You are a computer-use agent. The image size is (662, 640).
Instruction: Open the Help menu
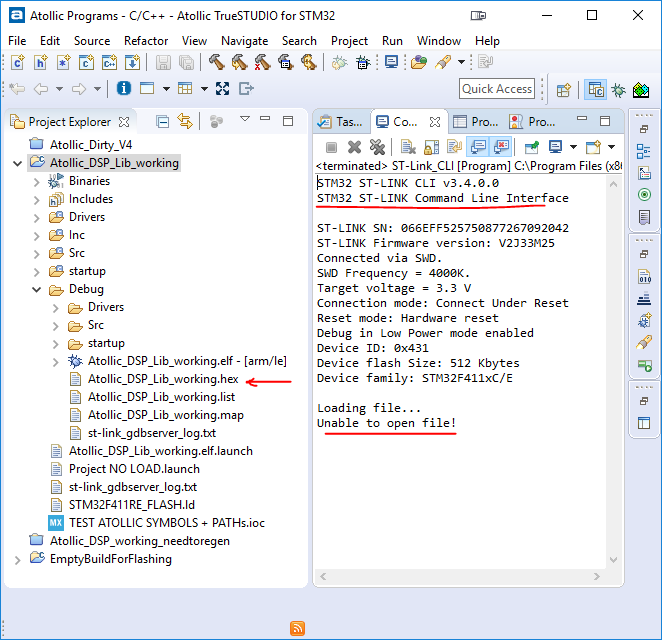tap(487, 41)
